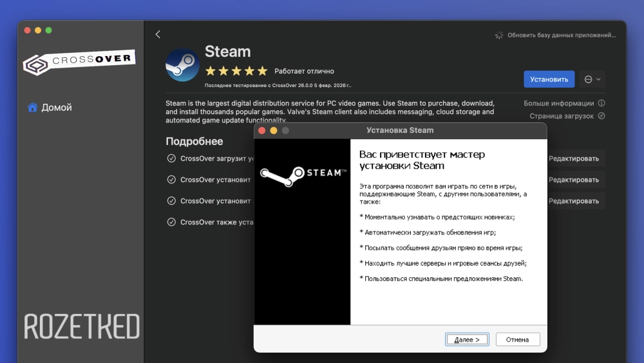Viewport: 644px width, 363px height.
Task: Close the Установка Steam dialog window
Action: pos(262,130)
